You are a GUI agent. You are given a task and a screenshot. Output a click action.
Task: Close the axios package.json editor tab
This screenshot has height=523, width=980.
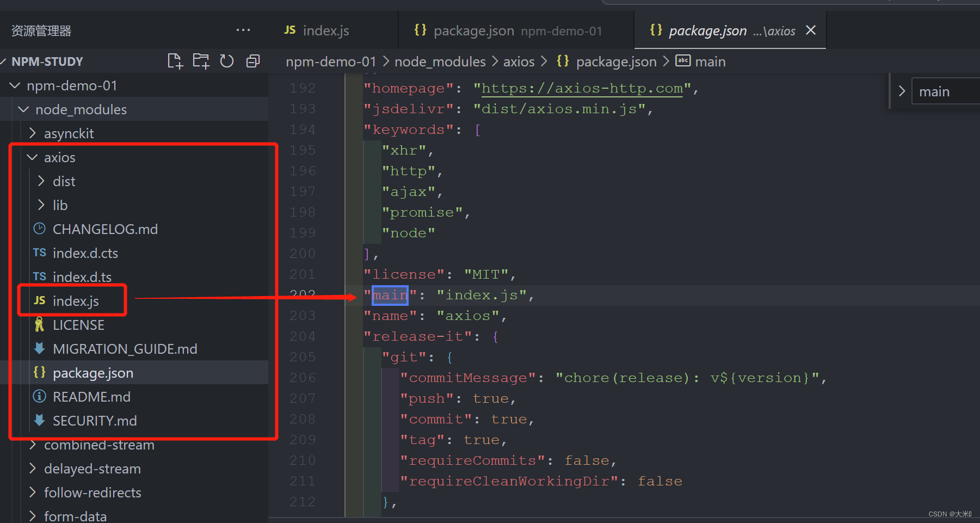tap(811, 30)
